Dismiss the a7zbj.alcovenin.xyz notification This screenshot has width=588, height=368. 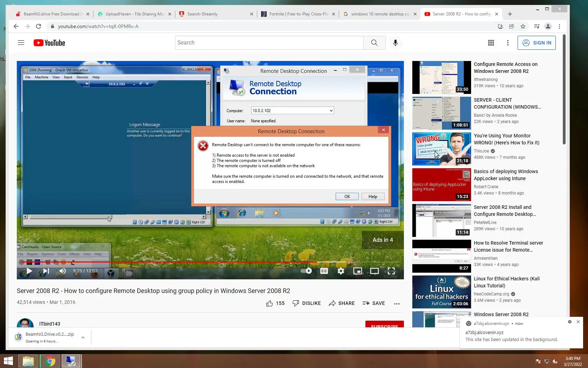pos(578,322)
